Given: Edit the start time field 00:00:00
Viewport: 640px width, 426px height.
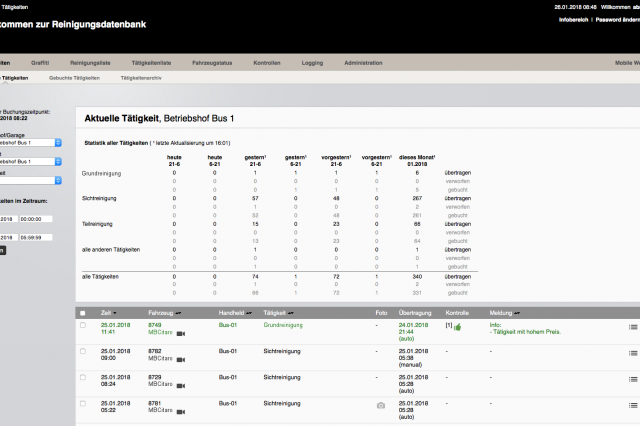Looking at the screenshot, I should [36, 219].
